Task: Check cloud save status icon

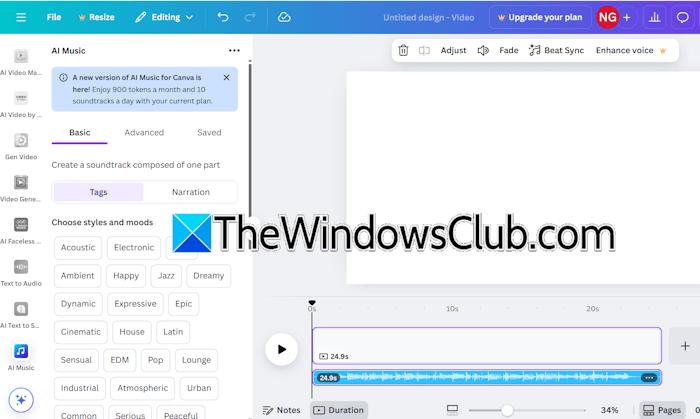Action: click(x=284, y=17)
